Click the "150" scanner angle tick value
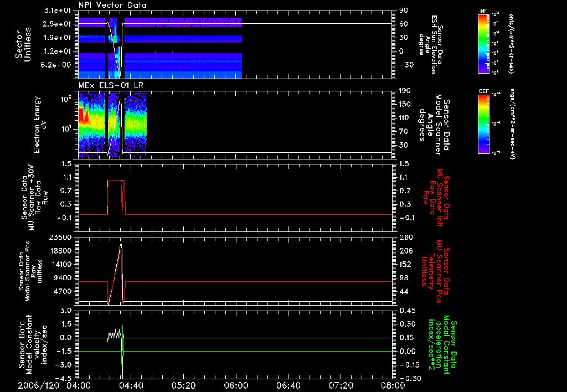This screenshot has width=567, height=392. coord(405,104)
